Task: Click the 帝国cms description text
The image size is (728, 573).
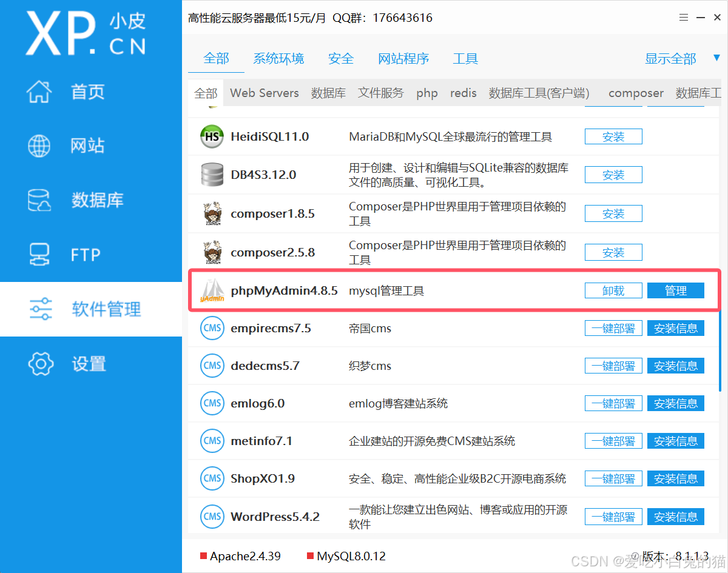Action: (x=370, y=329)
